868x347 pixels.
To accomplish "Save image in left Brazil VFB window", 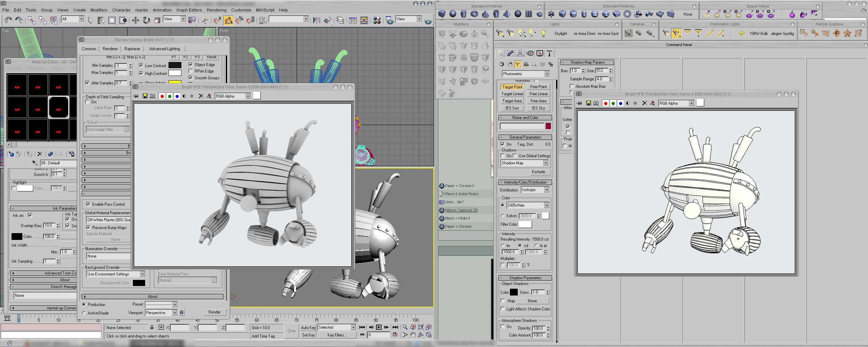I will click(x=145, y=96).
